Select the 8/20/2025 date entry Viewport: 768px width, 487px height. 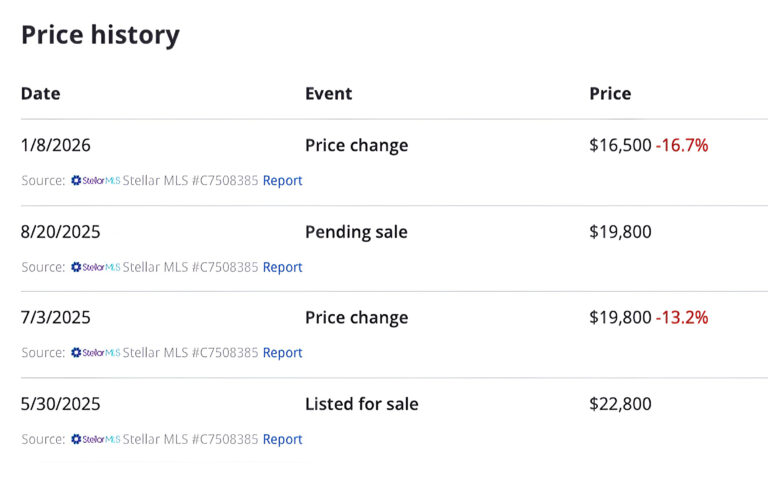point(60,232)
